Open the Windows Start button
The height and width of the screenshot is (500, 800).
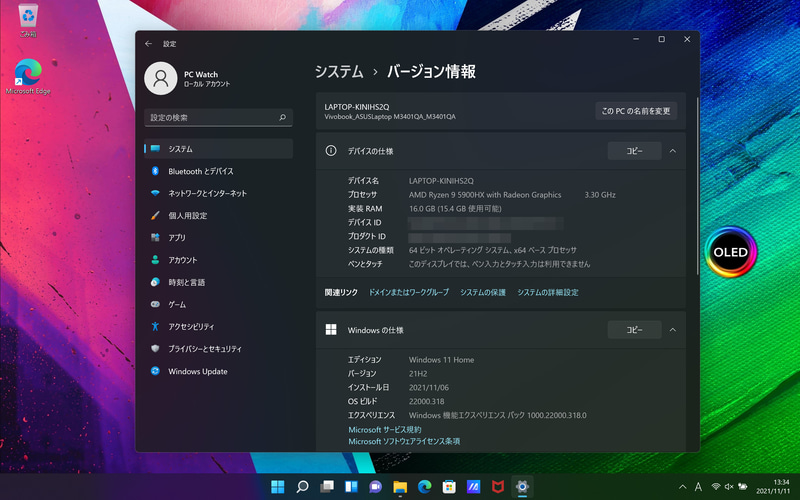[278, 487]
